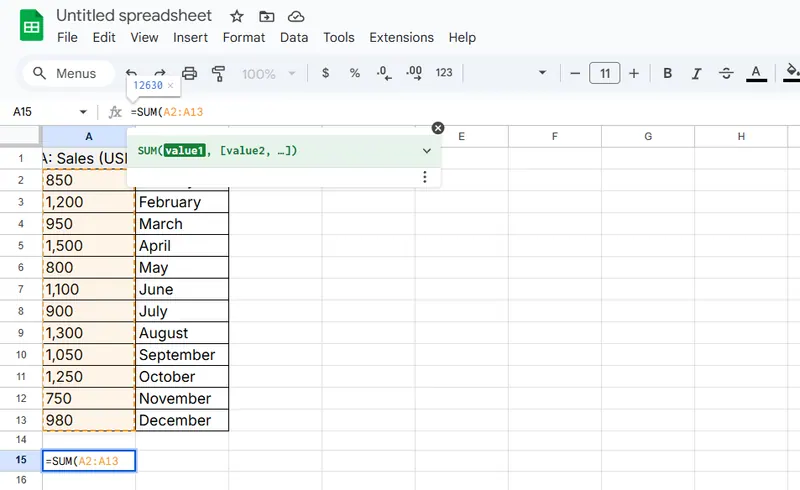This screenshot has width=800, height=490.
Task: Click the move to folder icon
Action: 266,16
